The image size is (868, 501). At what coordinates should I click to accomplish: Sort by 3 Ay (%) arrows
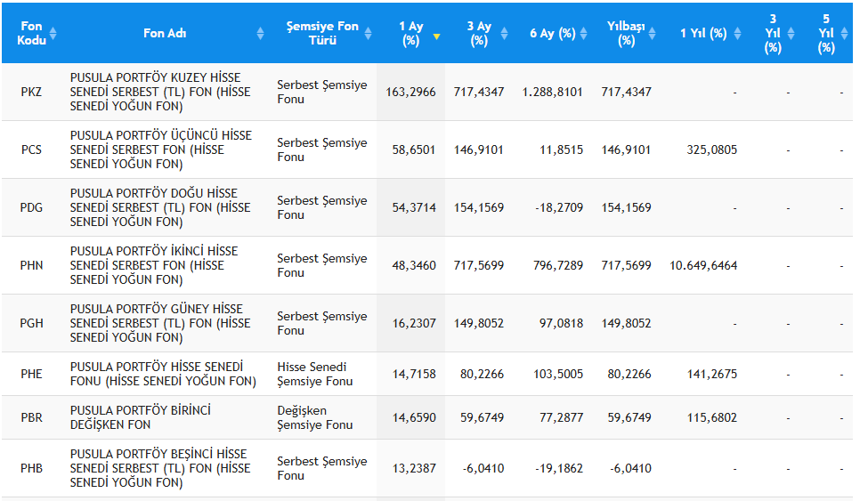504,33
